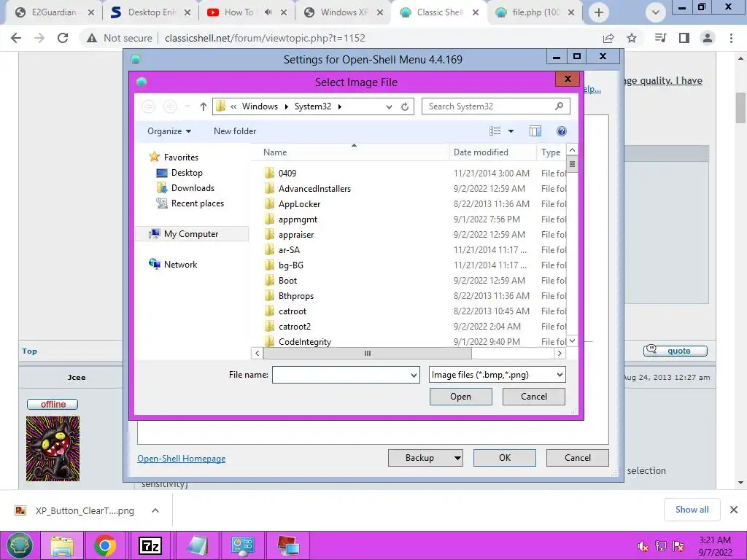
Task: Show the preview pane icon
Action: pos(535,131)
